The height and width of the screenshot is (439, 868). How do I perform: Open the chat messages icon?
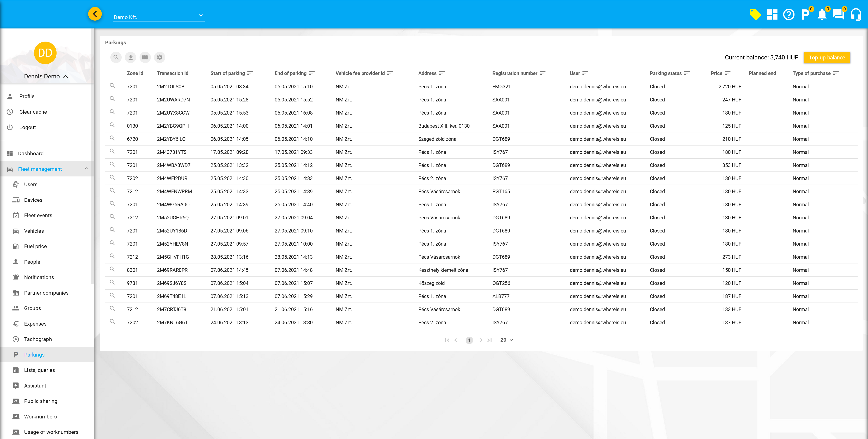[x=838, y=14]
